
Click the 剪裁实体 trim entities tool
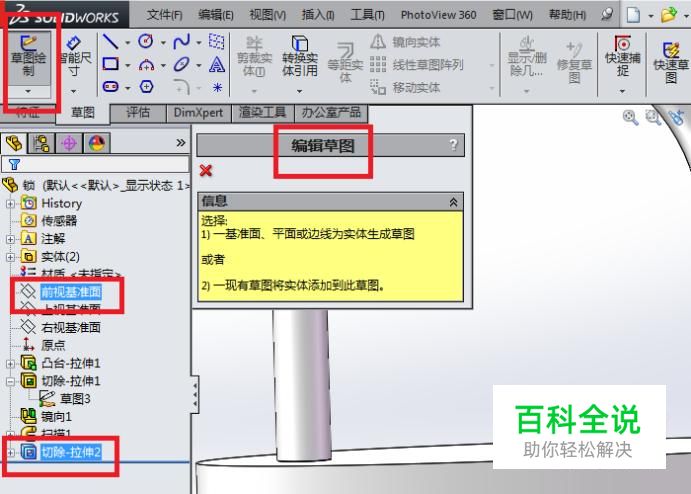coord(254,58)
